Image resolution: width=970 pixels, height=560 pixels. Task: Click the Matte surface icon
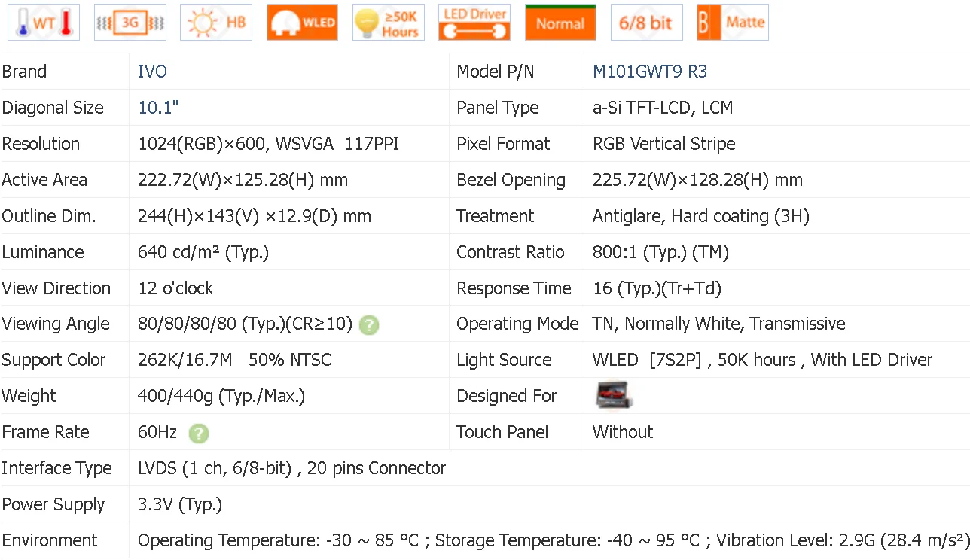733,23
